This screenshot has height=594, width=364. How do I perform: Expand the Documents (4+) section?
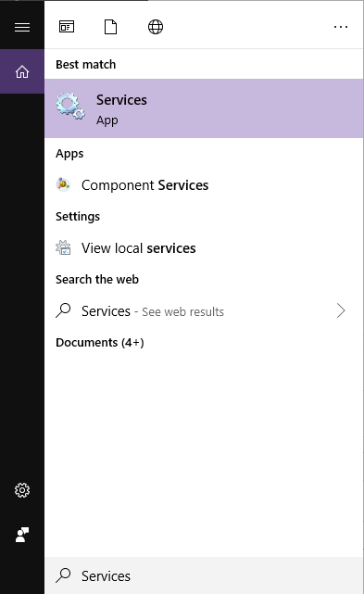tap(100, 343)
